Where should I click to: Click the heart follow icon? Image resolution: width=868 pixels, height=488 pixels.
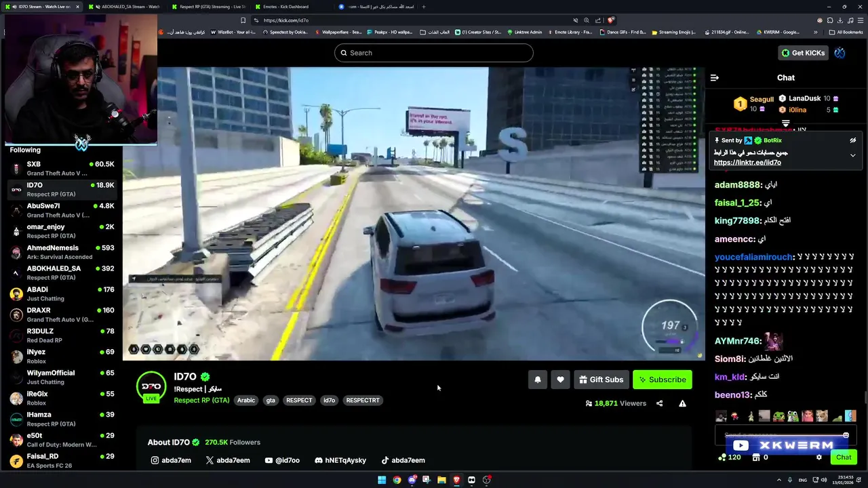[560, 380]
